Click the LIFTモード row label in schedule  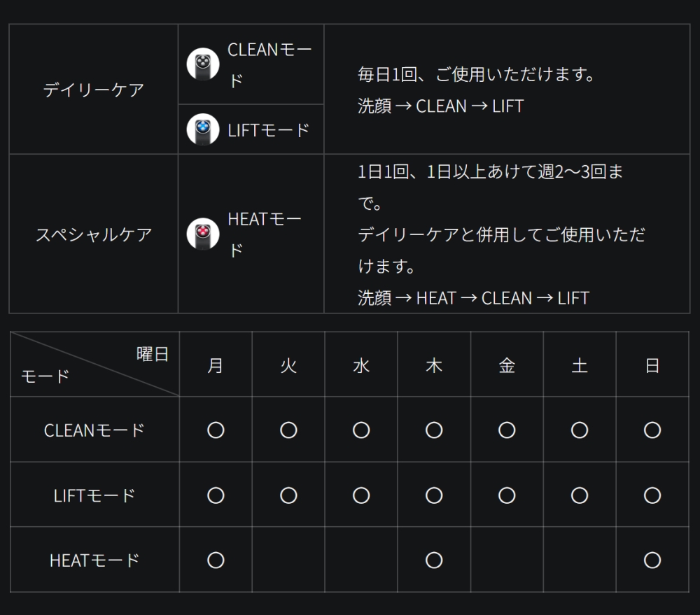[x=94, y=495]
